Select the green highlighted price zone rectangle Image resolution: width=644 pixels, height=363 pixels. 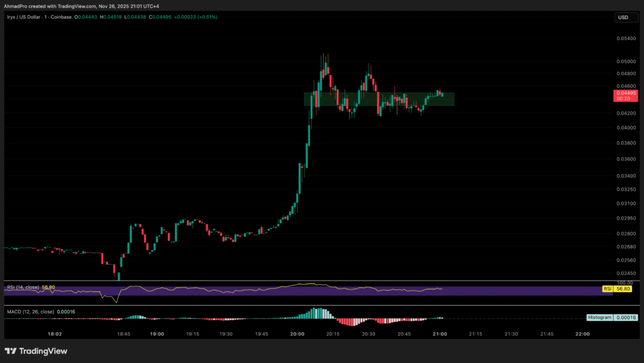coord(379,99)
